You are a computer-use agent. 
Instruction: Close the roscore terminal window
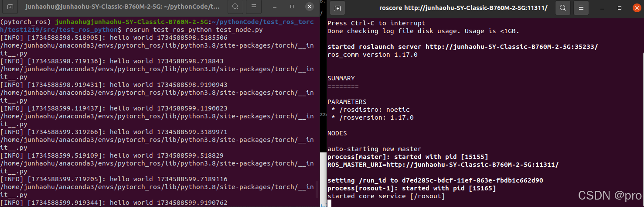click(636, 7)
